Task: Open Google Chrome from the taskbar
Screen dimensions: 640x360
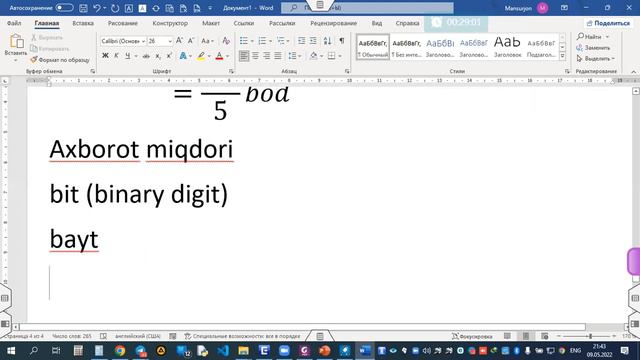Action: point(120,351)
